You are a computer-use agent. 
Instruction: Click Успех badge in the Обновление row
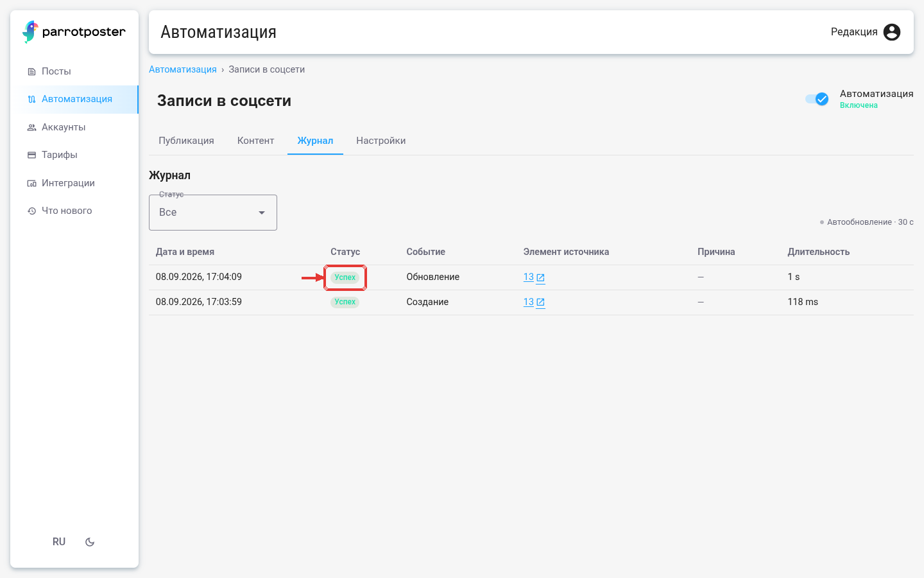coord(345,277)
